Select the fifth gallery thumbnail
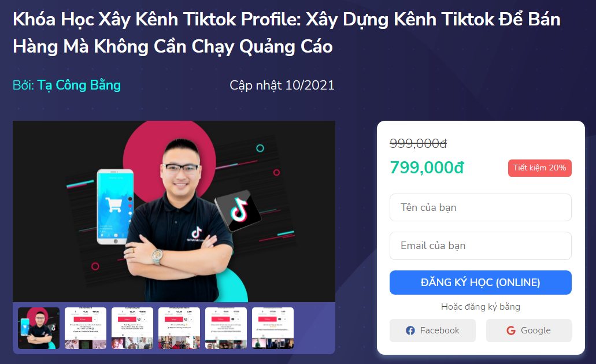 pyautogui.click(x=226, y=328)
